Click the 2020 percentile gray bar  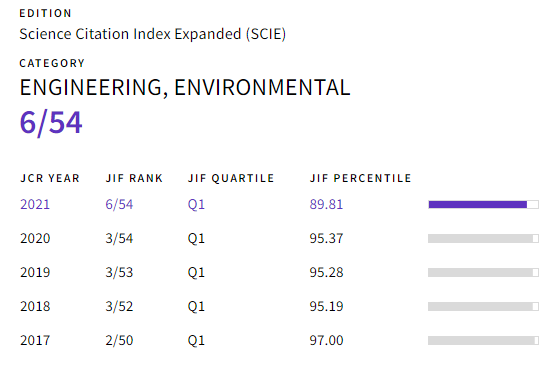point(484,238)
